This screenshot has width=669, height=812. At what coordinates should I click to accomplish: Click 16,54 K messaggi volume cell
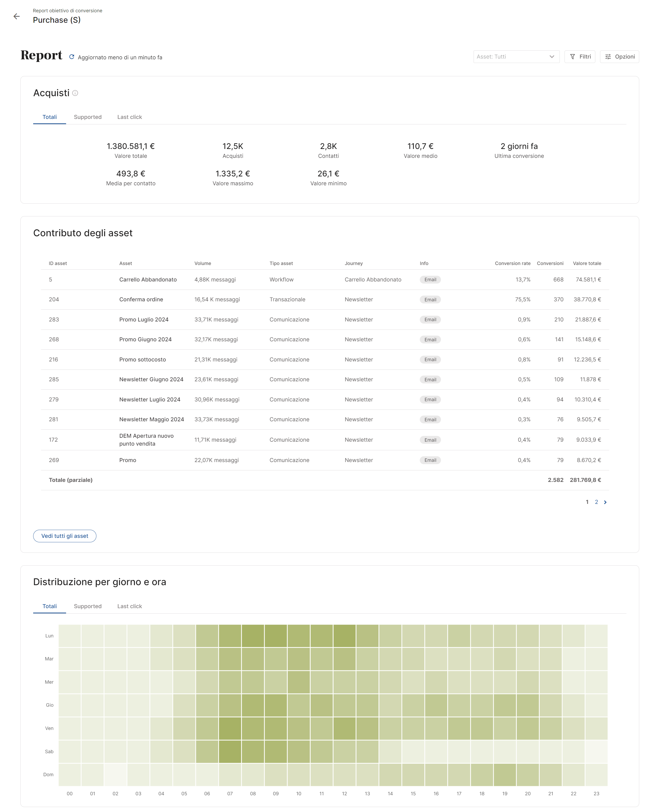coord(217,300)
